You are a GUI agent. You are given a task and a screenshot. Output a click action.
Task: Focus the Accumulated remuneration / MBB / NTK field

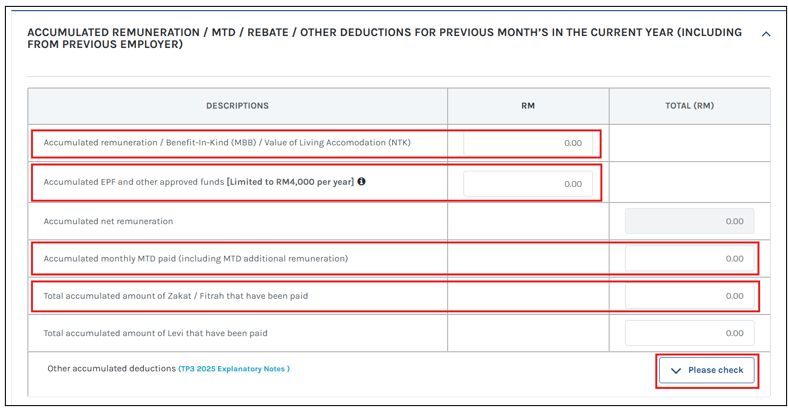point(528,143)
